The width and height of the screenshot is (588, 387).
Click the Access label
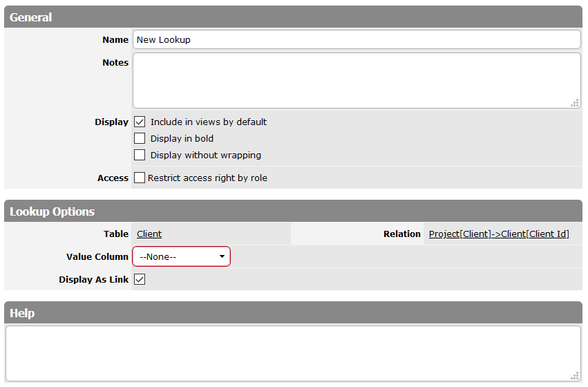click(113, 178)
